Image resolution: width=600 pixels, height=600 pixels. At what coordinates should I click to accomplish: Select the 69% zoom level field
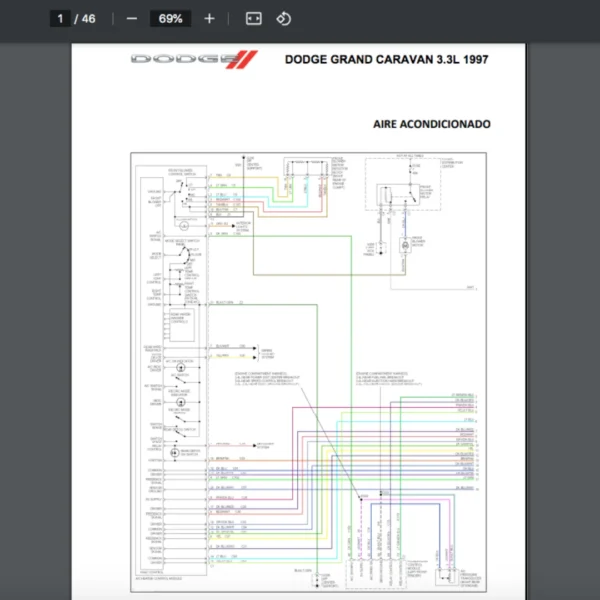[x=170, y=18]
